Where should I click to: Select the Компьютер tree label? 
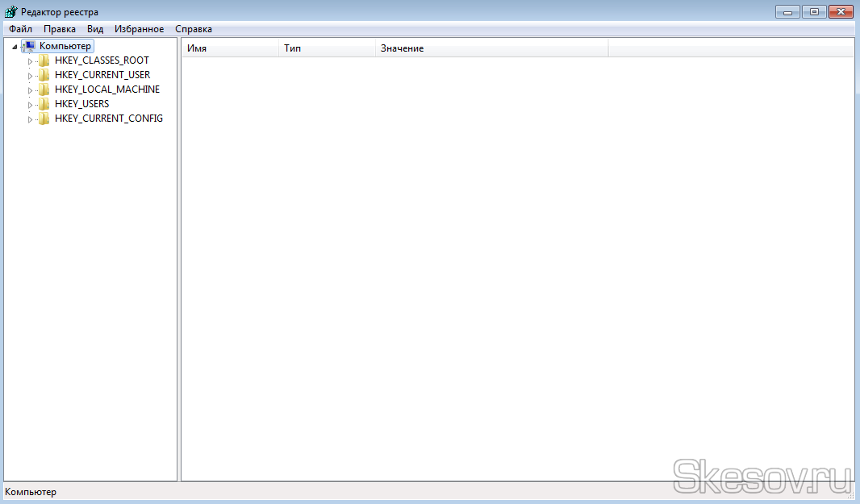coord(65,46)
